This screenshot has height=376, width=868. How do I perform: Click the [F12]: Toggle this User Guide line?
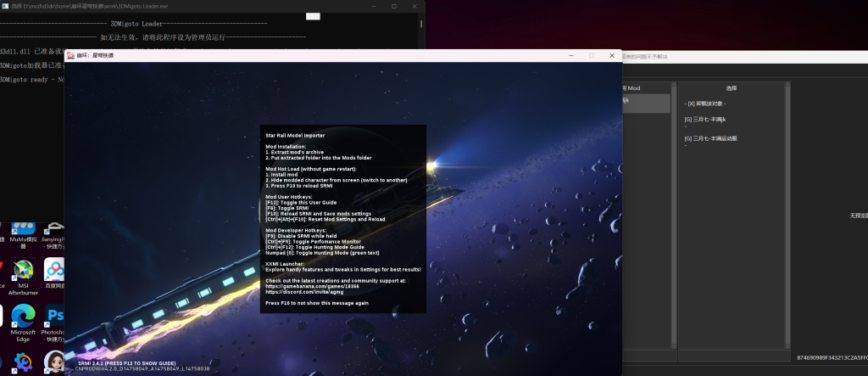coord(301,202)
